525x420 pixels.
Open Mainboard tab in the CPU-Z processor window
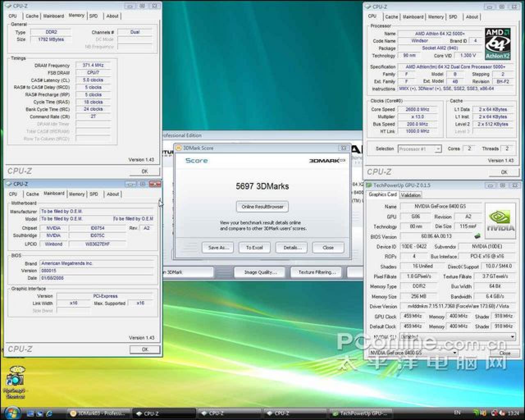pos(413,17)
